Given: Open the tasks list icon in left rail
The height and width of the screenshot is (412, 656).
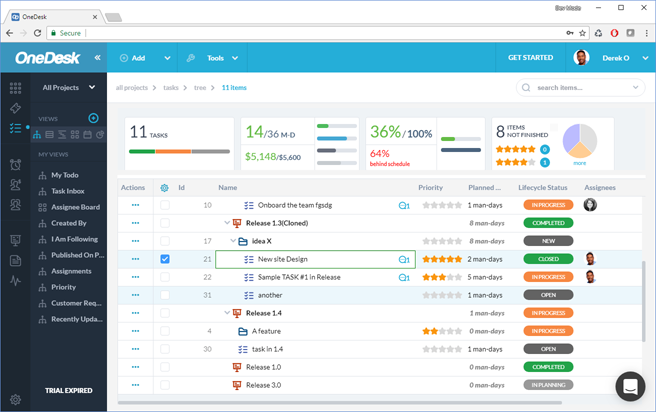Looking at the screenshot, I should click(x=15, y=128).
